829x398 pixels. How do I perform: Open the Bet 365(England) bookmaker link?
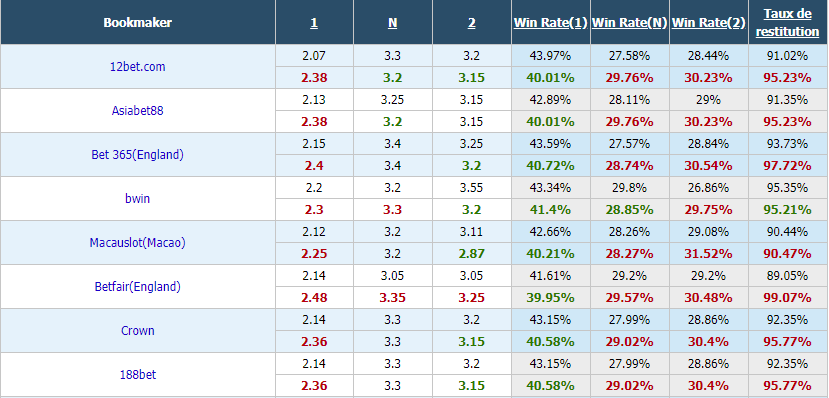(x=137, y=155)
